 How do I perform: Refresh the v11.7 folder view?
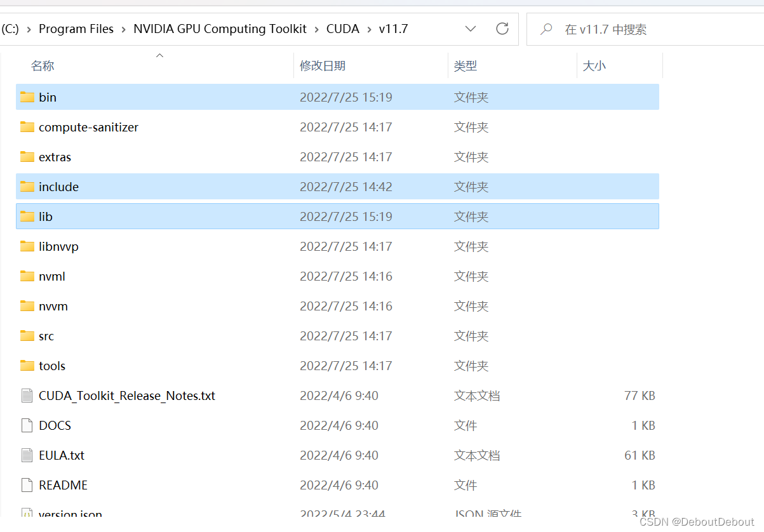point(502,29)
